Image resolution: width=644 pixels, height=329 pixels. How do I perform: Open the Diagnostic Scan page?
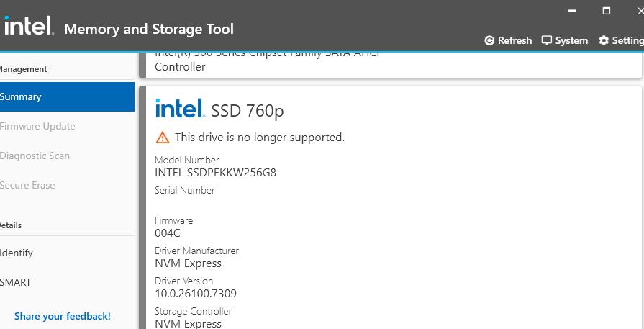(35, 156)
